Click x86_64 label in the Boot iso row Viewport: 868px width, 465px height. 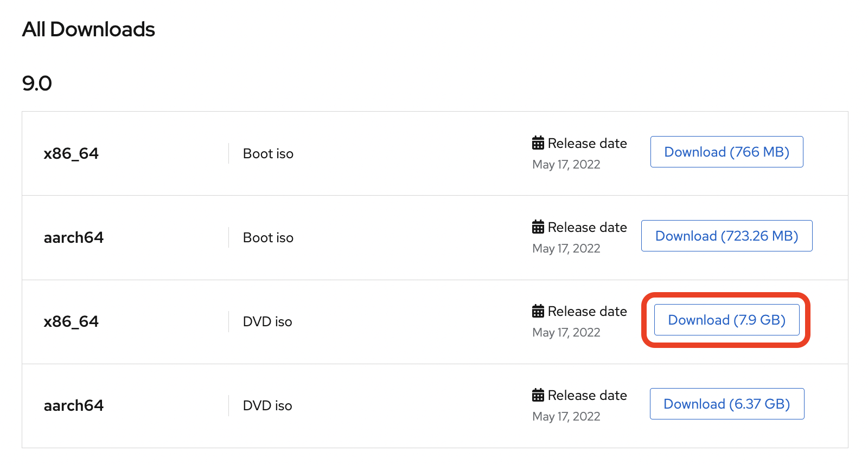pos(71,154)
